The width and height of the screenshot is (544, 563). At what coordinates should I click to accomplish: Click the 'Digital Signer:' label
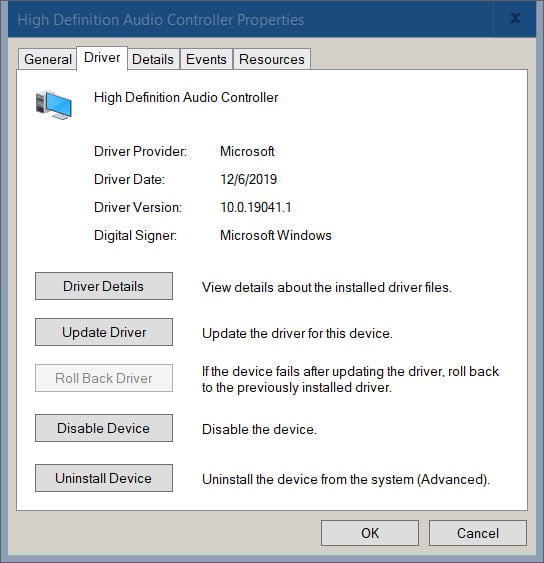(135, 236)
